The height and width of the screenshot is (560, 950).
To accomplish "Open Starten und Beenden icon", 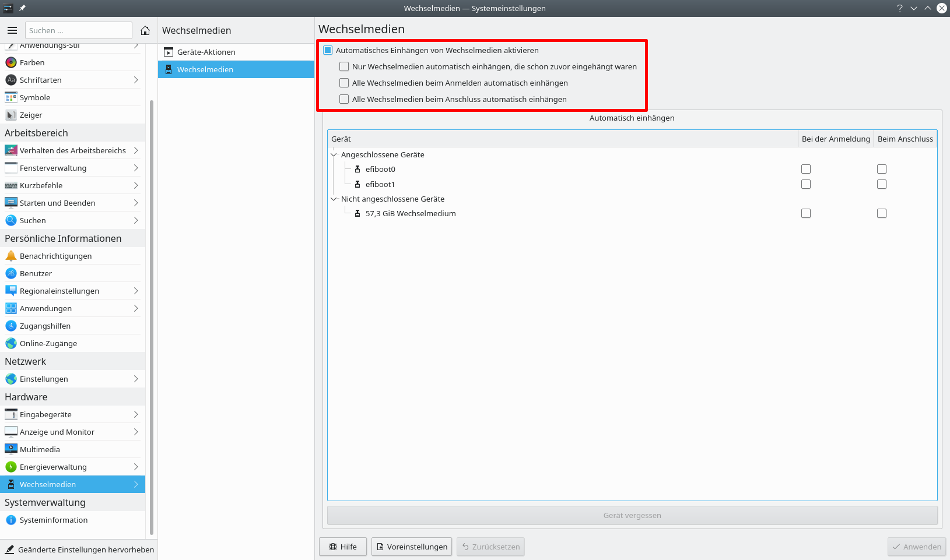I will pyautogui.click(x=11, y=203).
